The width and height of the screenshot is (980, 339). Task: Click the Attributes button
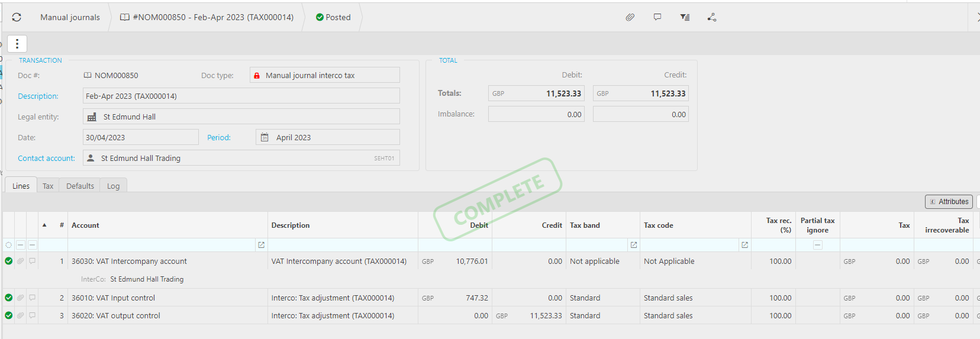949,202
